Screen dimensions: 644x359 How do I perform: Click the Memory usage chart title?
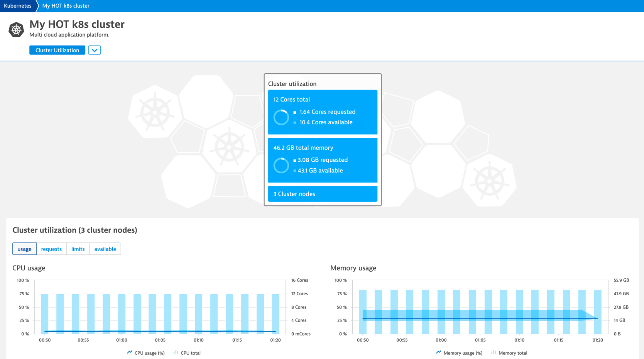click(353, 268)
